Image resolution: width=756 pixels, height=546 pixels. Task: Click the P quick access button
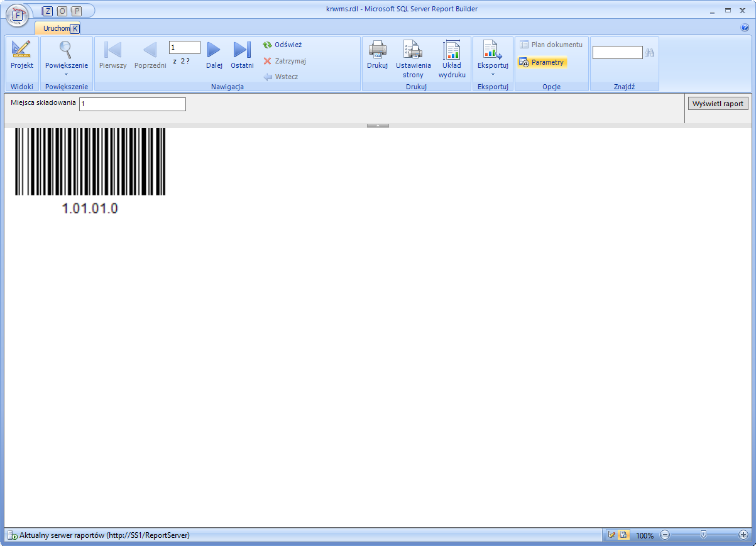click(77, 11)
